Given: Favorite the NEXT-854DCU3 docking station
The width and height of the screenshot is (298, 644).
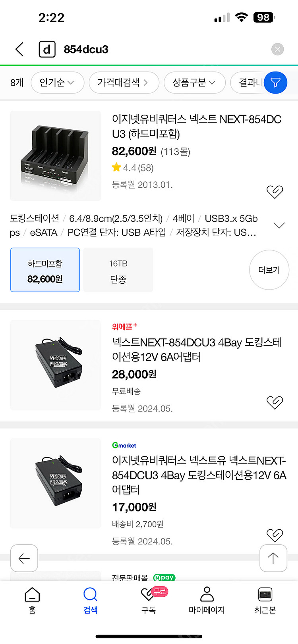Looking at the screenshot, I should tap(275, 192).
